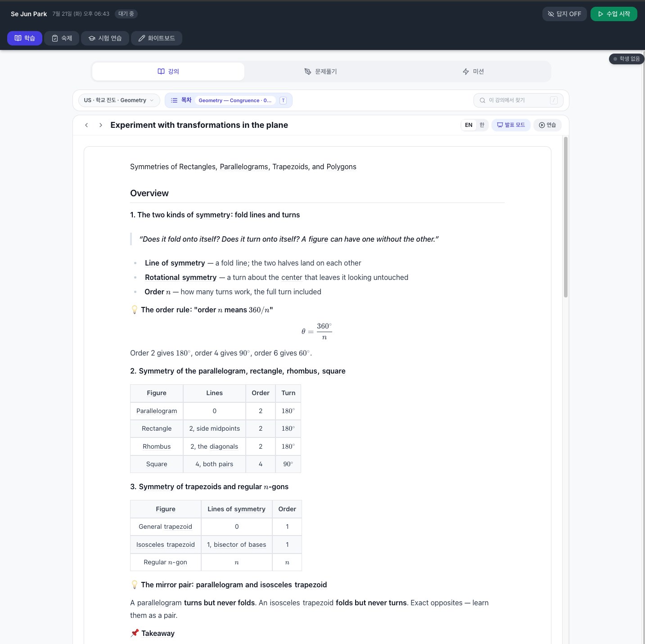The image size is (645, 644).
Task: Select the 문제풀기 section tab
Action: click(320, 72)
